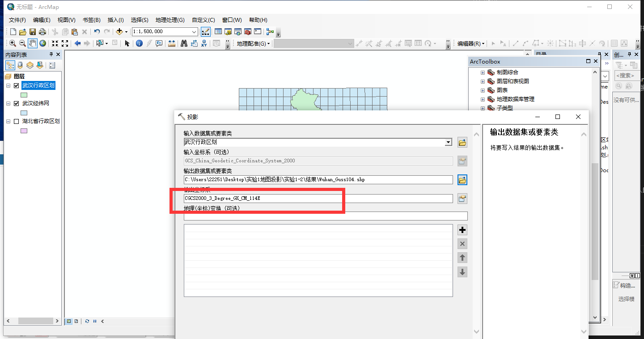Select the Zoom In tool
Image resolution: width=644 pixels, height=339 pixels.
13,43
